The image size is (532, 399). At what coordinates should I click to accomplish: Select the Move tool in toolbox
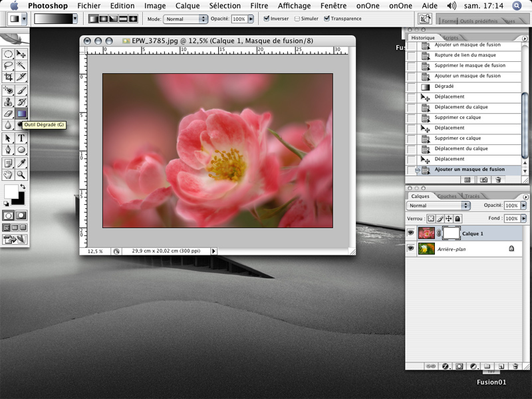21,54
